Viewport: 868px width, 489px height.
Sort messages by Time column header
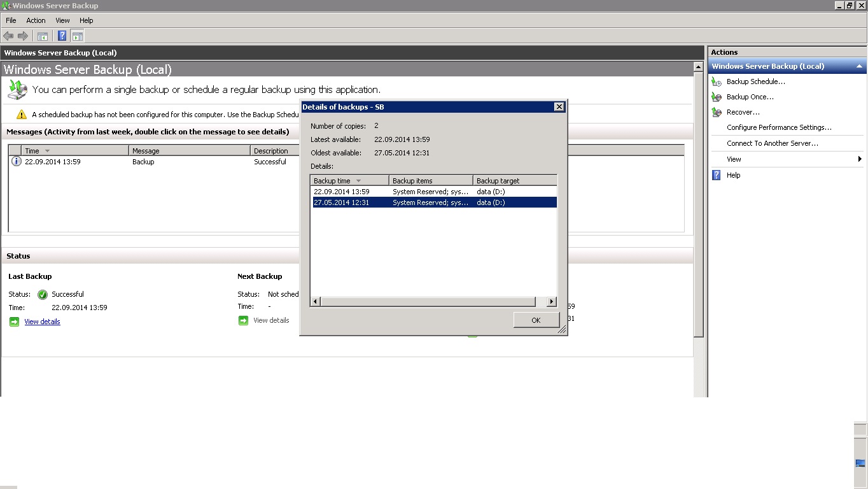pyautogui.click(x=75, y=151)
